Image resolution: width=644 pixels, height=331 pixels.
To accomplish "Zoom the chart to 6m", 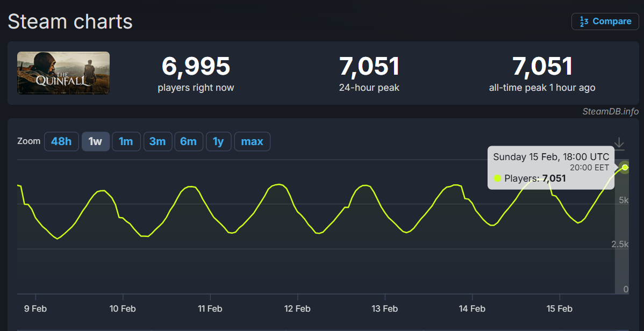I will click(x=189, y=142).
